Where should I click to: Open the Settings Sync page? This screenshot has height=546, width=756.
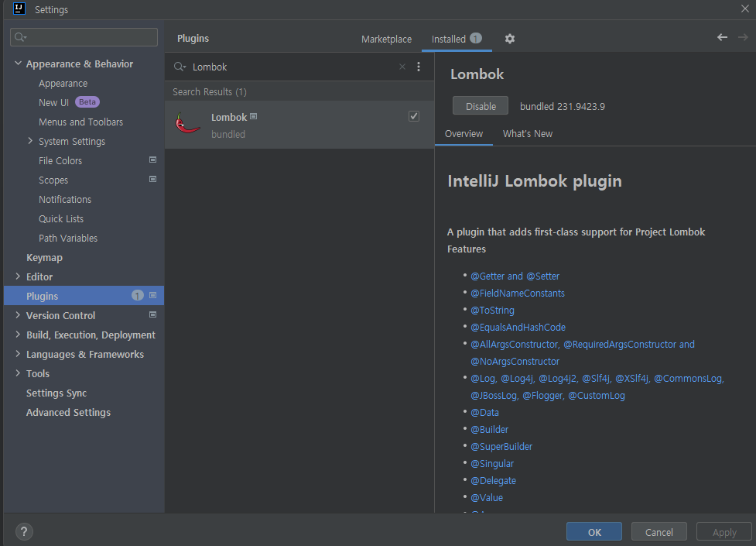56,393
